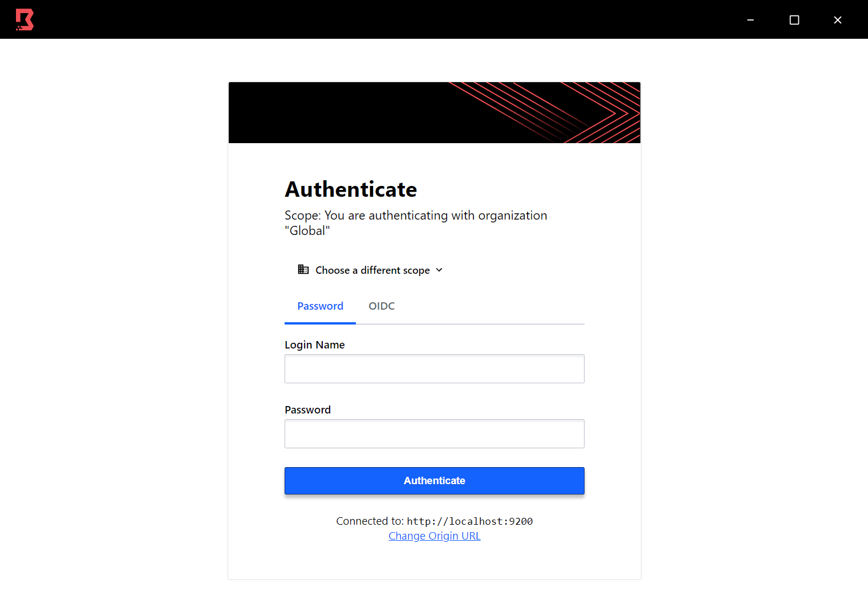This screenshot has height=592, width=868.
Task: Click the Authenticate page heading
Action: point(351,189)
